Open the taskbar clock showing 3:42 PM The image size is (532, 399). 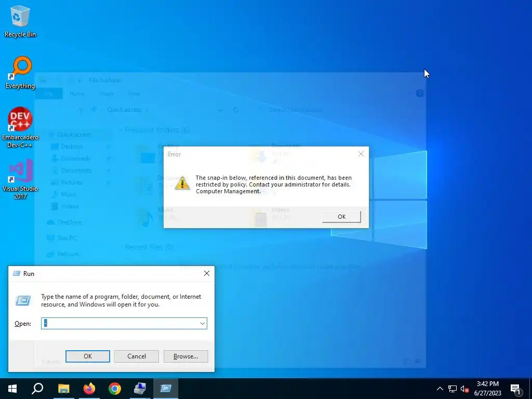(x=487, y=389)
